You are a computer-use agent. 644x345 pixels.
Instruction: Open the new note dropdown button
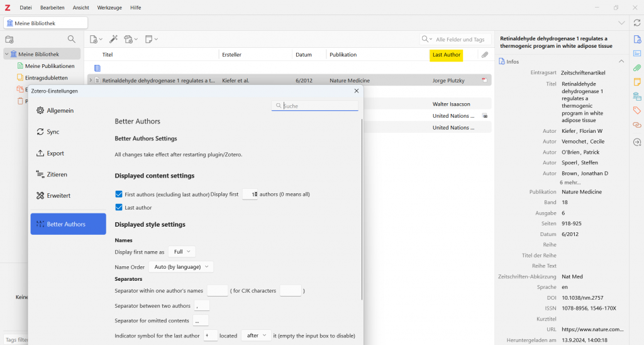(x=151, y=40)
